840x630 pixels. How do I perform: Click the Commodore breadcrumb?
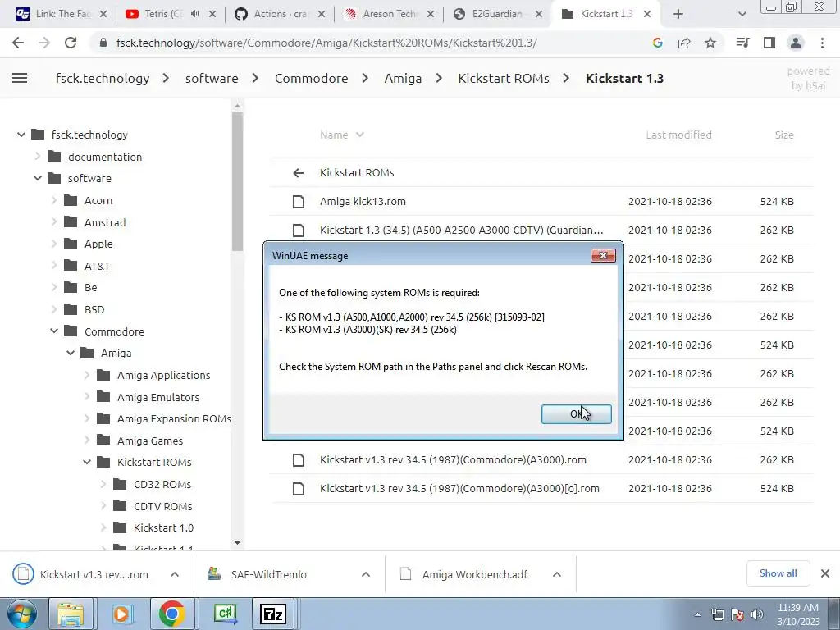pyautogui.click(x=311, y=78)
